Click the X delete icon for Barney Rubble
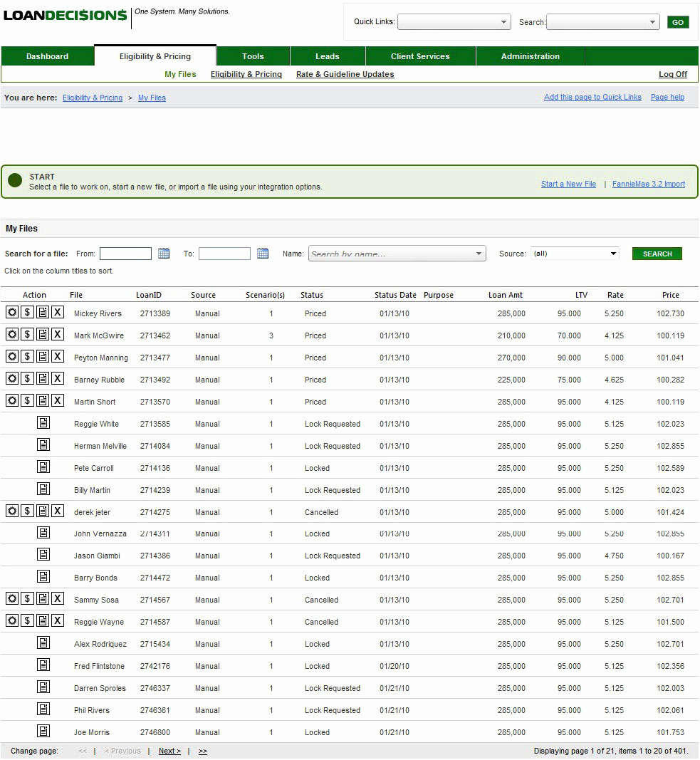This screenshot has height=760, width=700. click(x=58, y=379)
